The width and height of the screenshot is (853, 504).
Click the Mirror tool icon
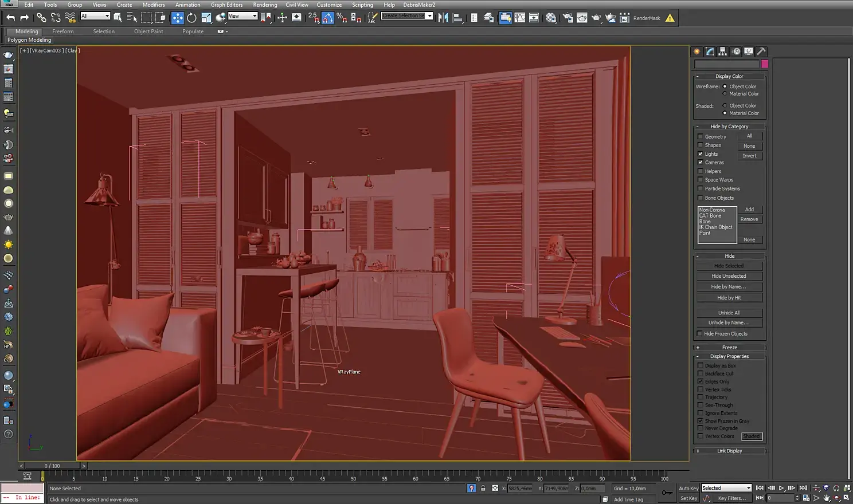tap(443, 18)
